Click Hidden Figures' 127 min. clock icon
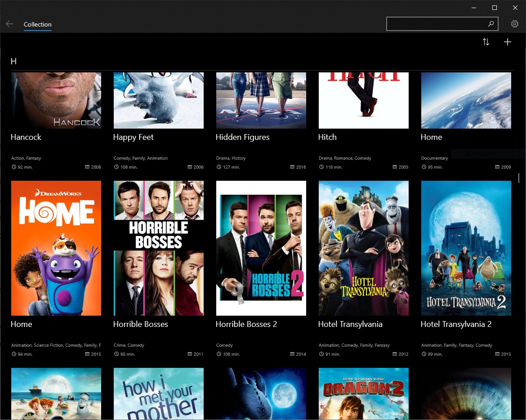The image size is (526, 420). [219, 167]
